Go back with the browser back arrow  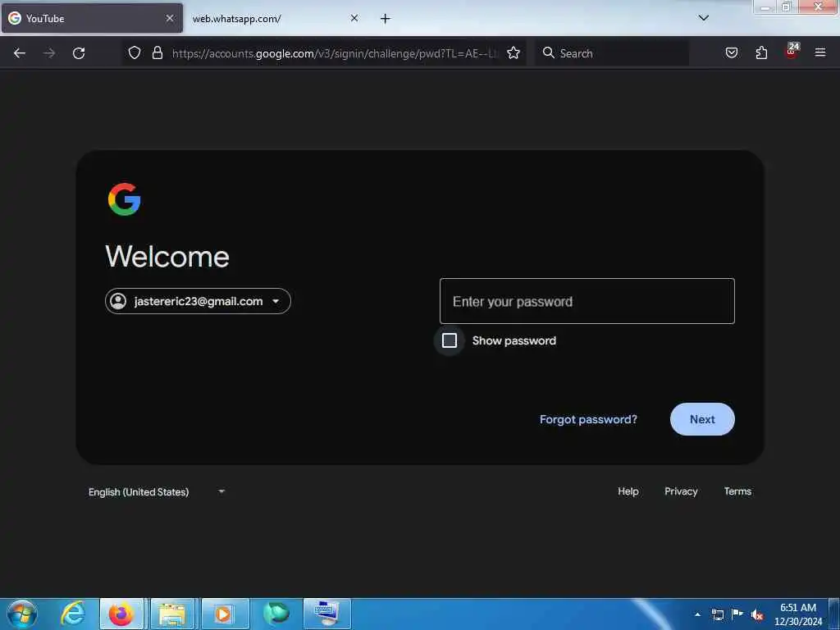tap(20, 53)
